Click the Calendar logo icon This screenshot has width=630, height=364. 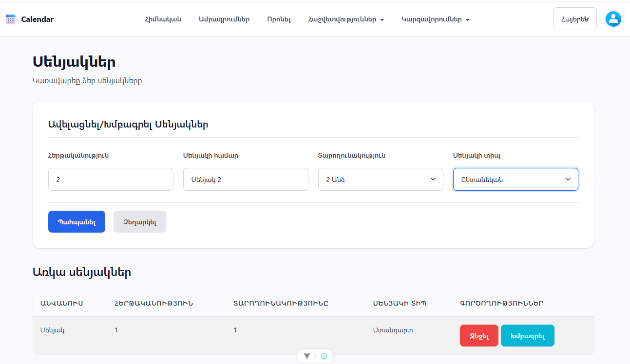coord(11,19)
